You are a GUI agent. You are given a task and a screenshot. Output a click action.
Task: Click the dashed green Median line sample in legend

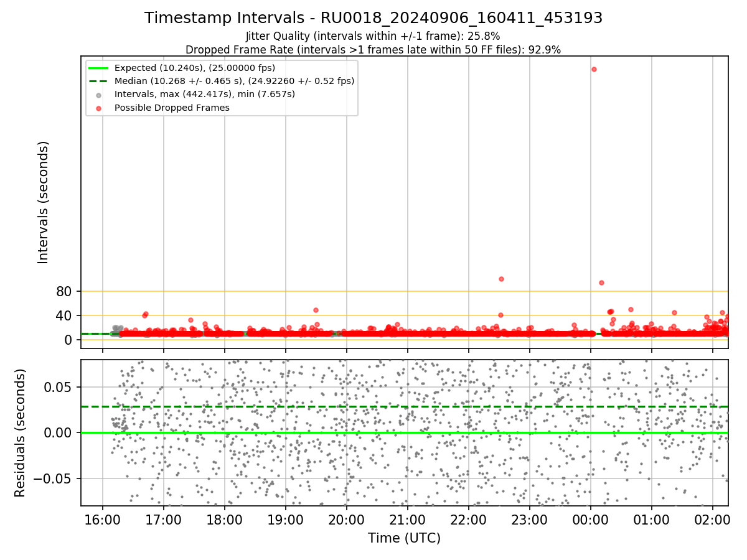[100, 81]
